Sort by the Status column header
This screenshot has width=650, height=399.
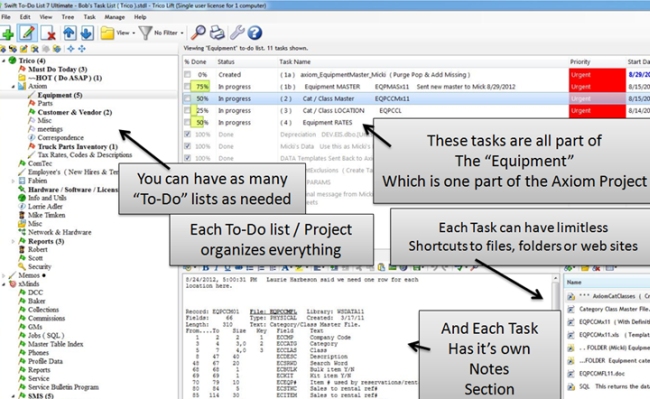246,62
